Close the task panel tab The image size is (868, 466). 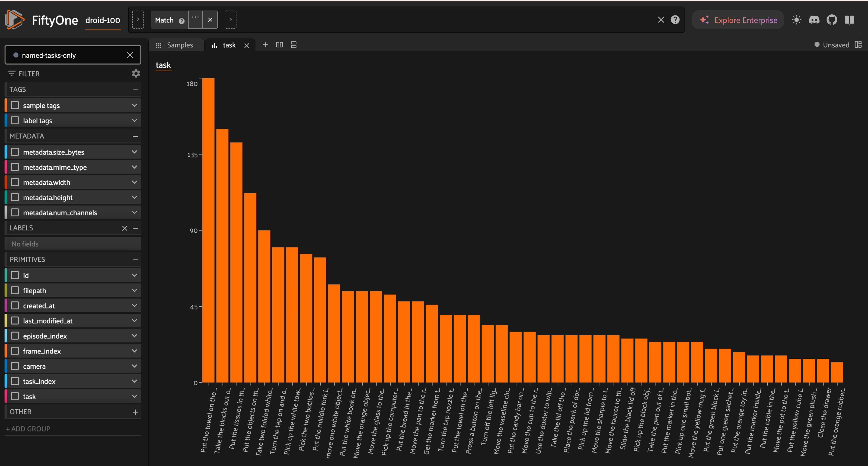[247, 46]
